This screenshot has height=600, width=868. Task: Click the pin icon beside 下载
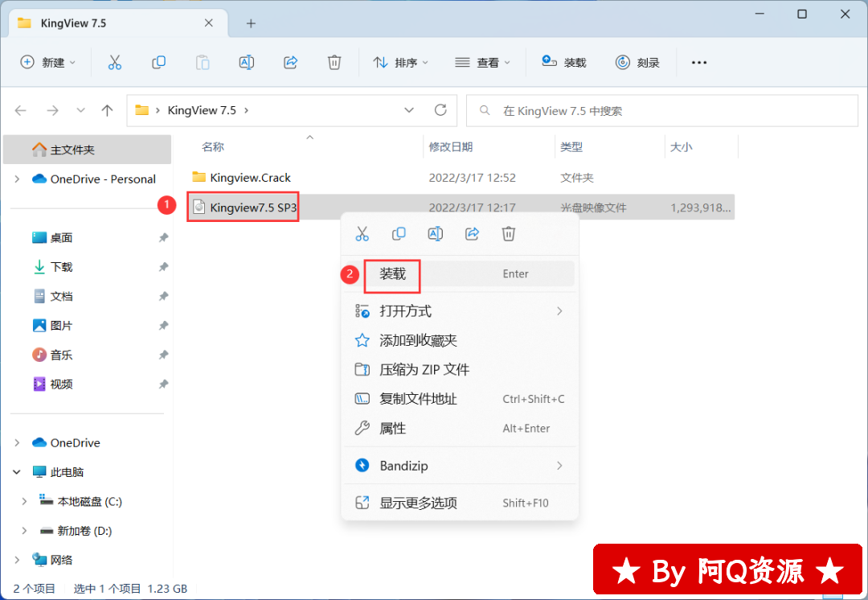click(x=163, y=267)
